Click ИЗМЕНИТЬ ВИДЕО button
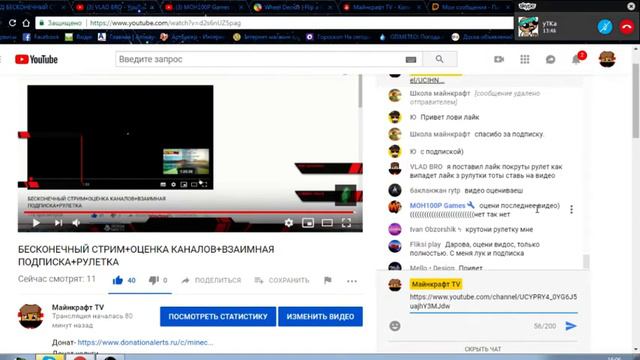The height and width of the screenshot is (360, 640). point(320,317)
